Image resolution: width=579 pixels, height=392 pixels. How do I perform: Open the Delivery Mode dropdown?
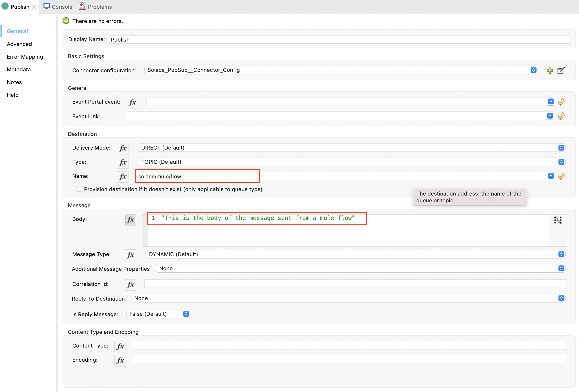click(561, 148)
